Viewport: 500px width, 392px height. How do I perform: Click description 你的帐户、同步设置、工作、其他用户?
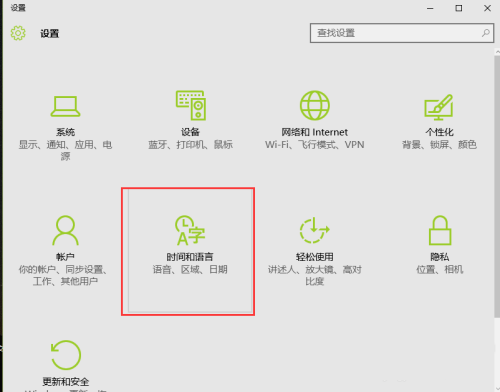click(x=63, y=275)
